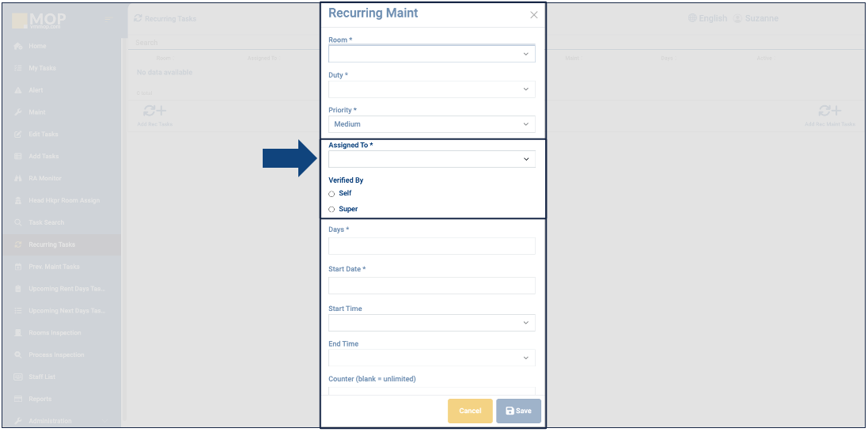The width and height of the screenshot is (868, 432).
Task: Click the globe icon beside English
Action: [692, 18]
